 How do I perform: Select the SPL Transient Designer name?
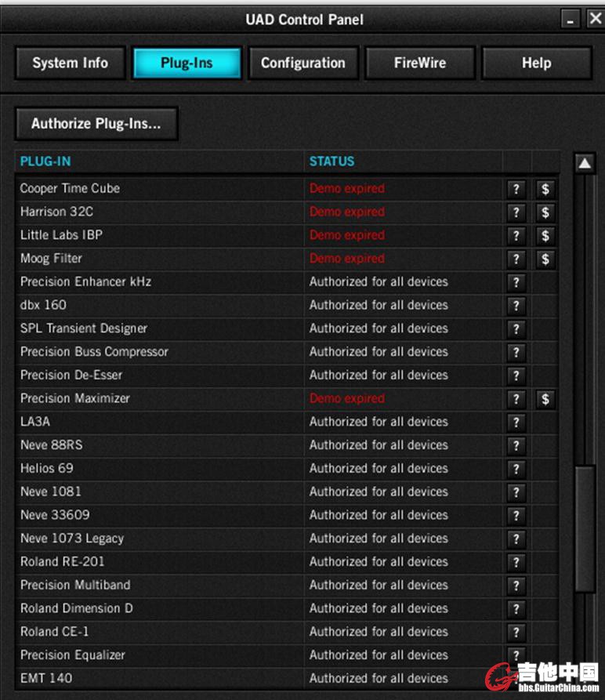pos(84,328)
